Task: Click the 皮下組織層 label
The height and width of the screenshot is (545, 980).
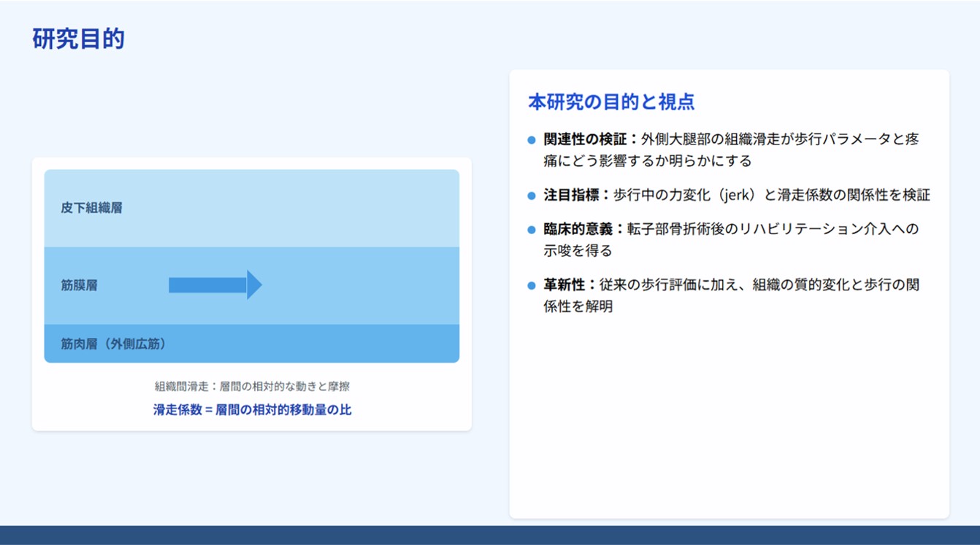Action: 91,209
